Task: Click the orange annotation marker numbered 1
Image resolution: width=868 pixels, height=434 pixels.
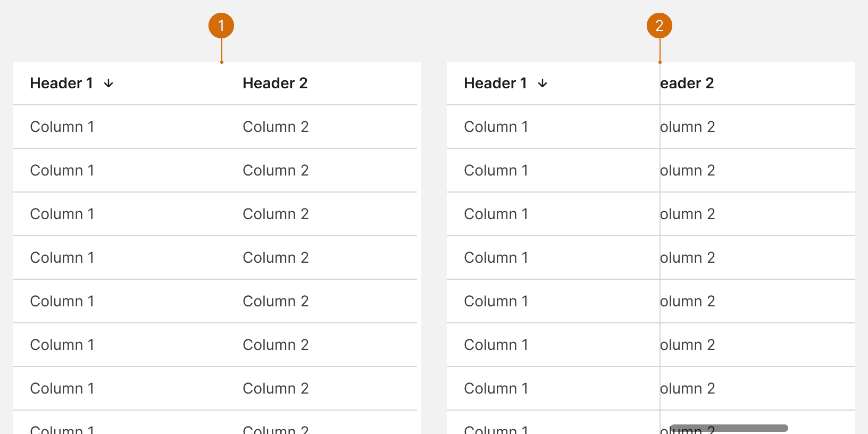Action: pos(221,26)
